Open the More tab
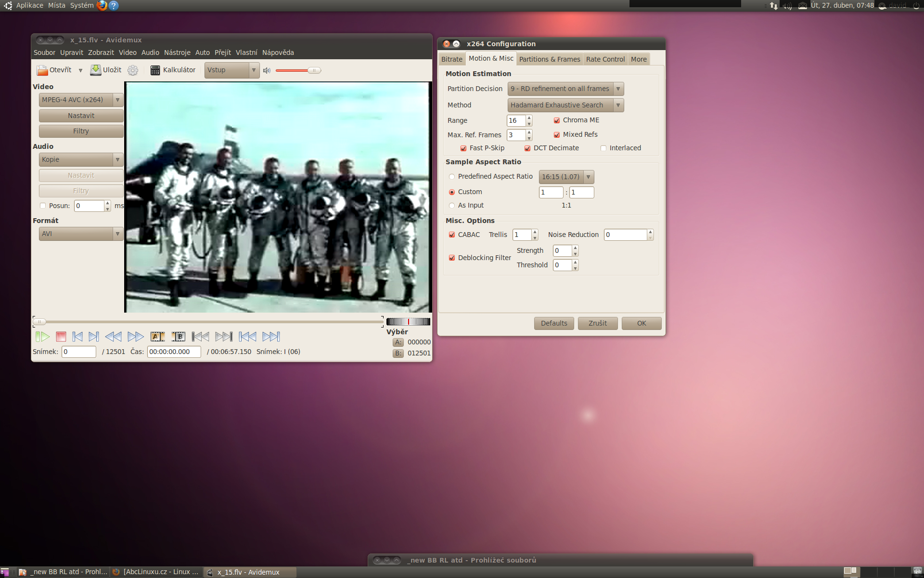Image resolution: width=924 pixels, height=578 pixels. coord(639,59)
